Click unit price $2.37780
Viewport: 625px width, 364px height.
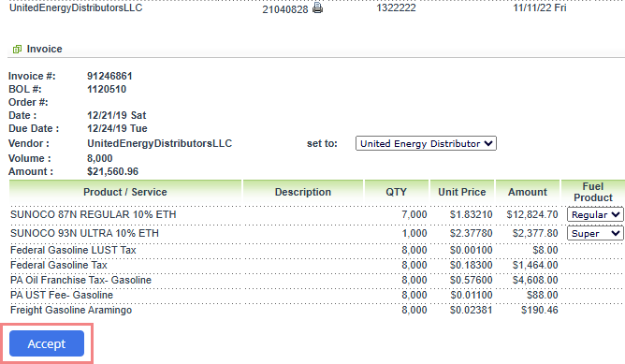pos(472,233)
